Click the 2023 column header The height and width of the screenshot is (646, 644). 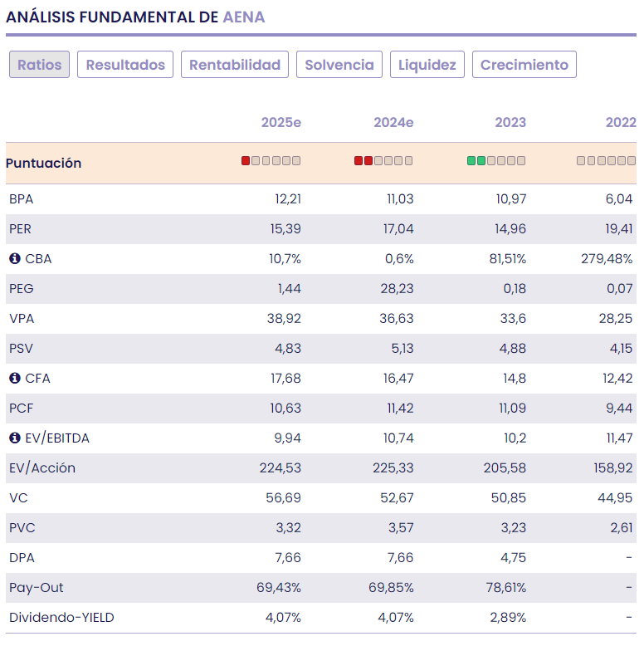pos(510,122)
